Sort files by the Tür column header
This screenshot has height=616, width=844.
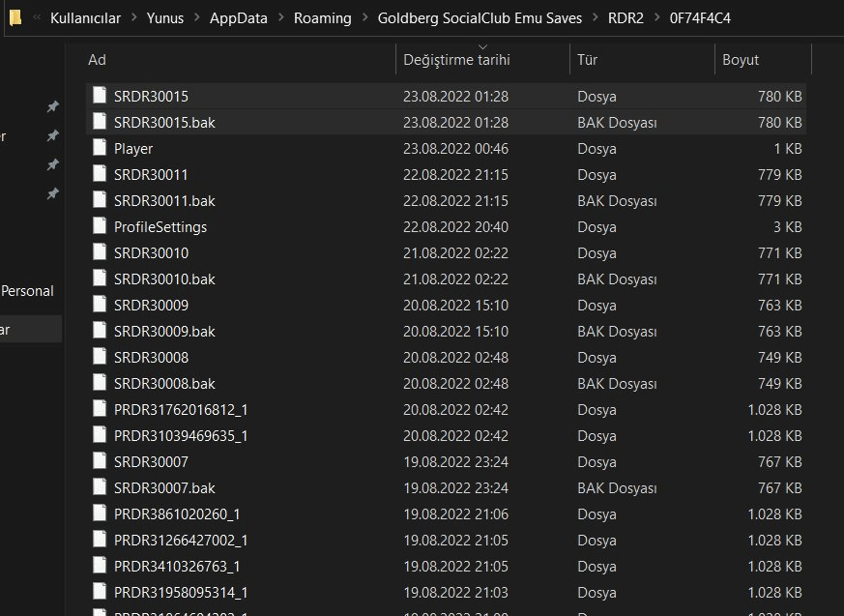(x=643, y=60)
